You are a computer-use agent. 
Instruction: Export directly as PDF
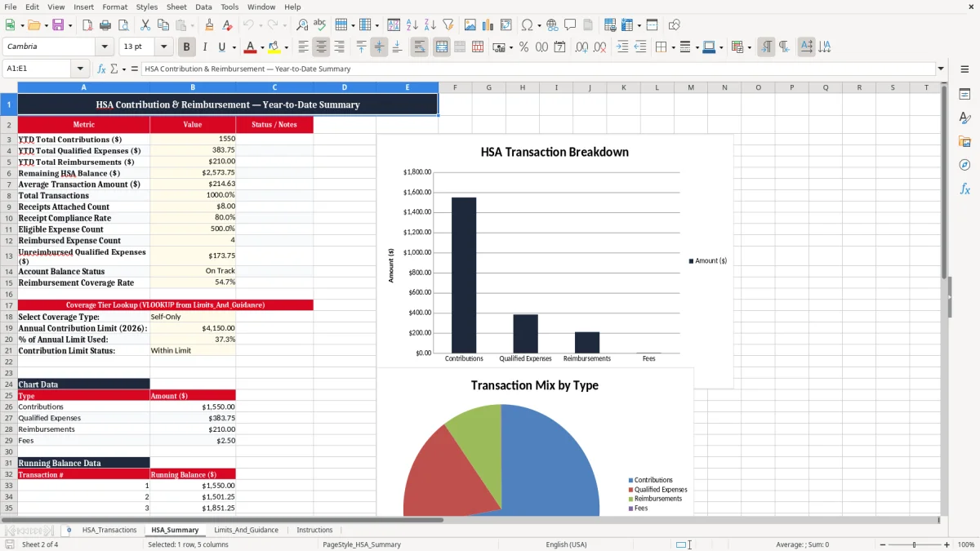click(x=87, y=25)
